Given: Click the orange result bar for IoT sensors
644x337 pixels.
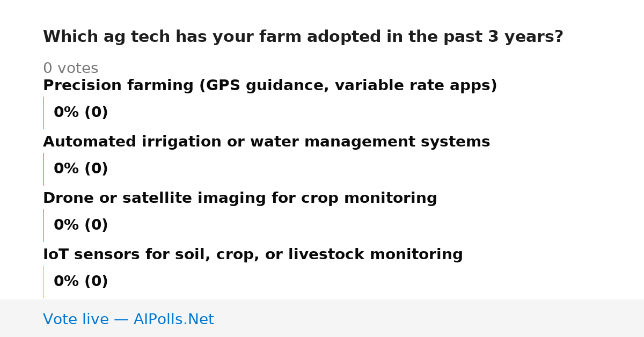Looking at the screenshot, I should point(43,282).
